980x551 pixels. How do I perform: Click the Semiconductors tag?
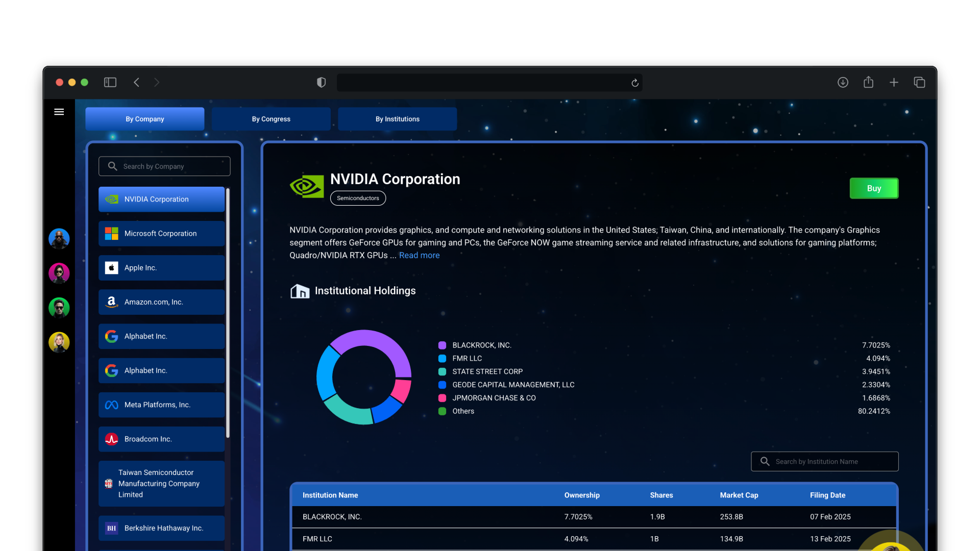[x=358, y=198]
